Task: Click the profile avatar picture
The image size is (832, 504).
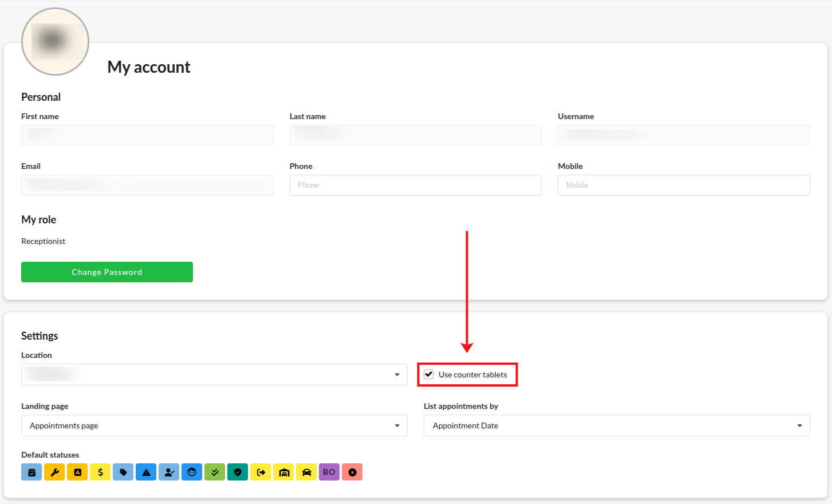Action: [55, 41]
